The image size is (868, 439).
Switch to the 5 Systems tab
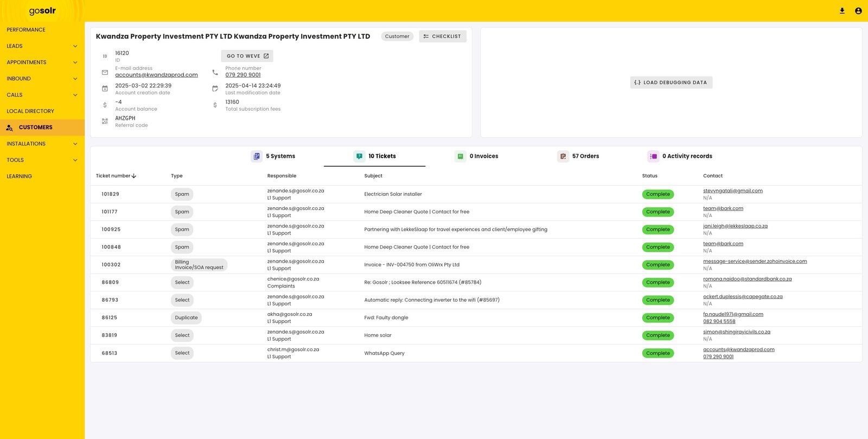pyautogui.click(x=273, y=156)
